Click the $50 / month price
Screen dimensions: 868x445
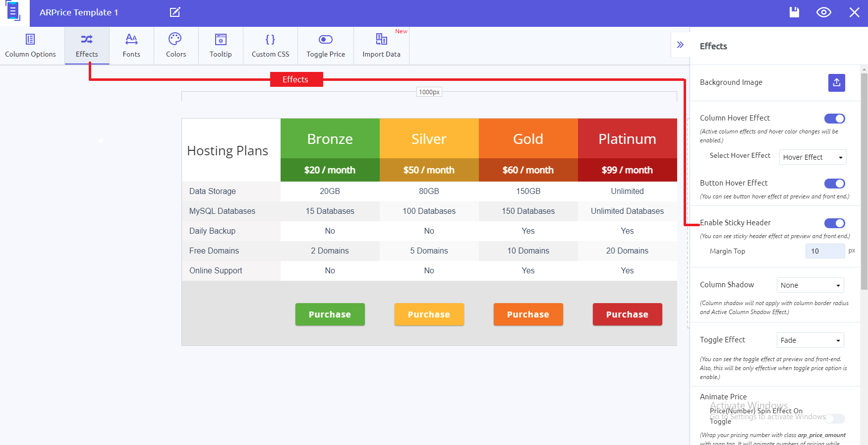point(429,170)
